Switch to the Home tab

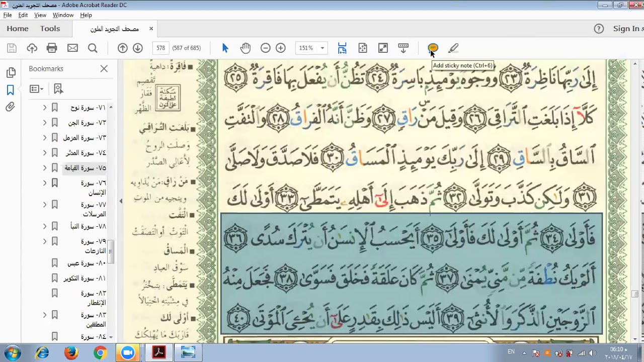point(18,29)
